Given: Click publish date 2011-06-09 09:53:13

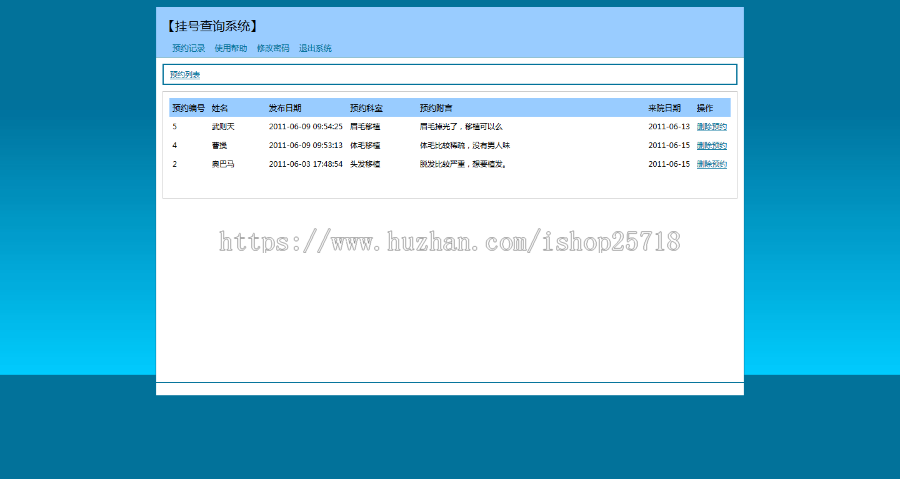Looking at the screenshot, I should point(305,146).
